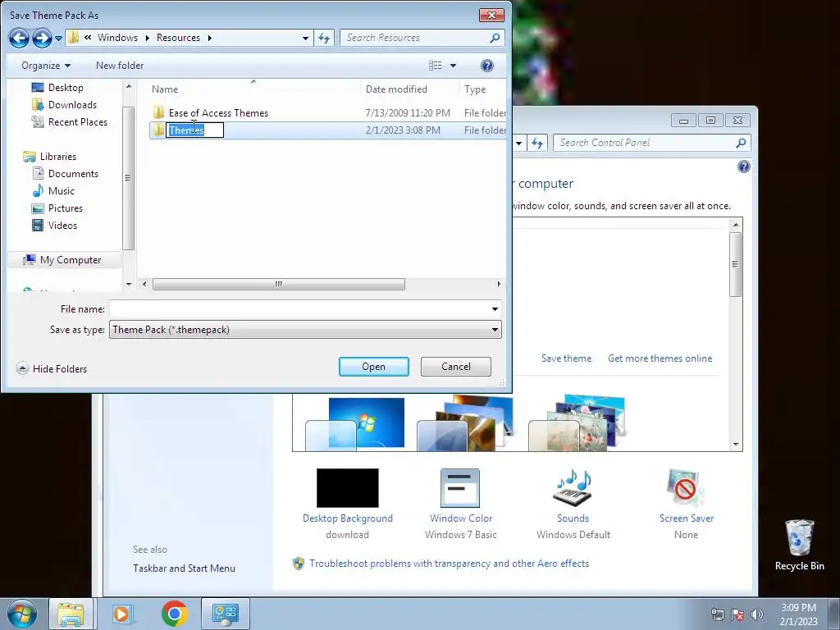The height and width of the screenshot is (630, 840).
Task: Click the Back arrow in Save dialog
Action: point(19,38)
